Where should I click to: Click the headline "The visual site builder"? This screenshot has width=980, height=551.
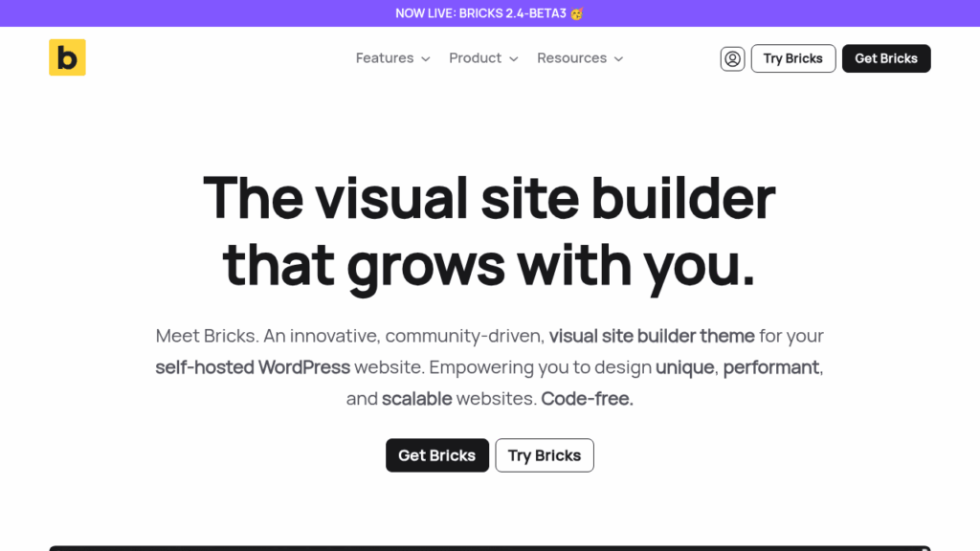pyautogui.click(x=489, y=198)
